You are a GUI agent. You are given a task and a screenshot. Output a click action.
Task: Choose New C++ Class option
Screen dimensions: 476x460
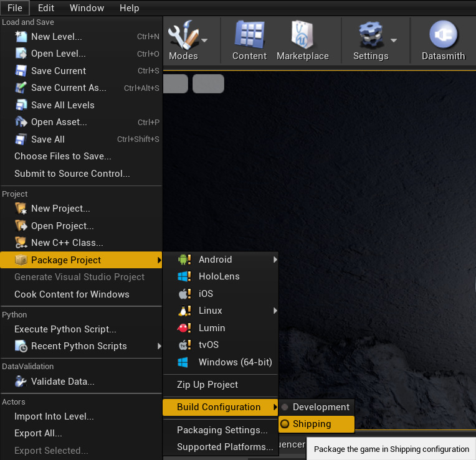(x=67, y=243)
